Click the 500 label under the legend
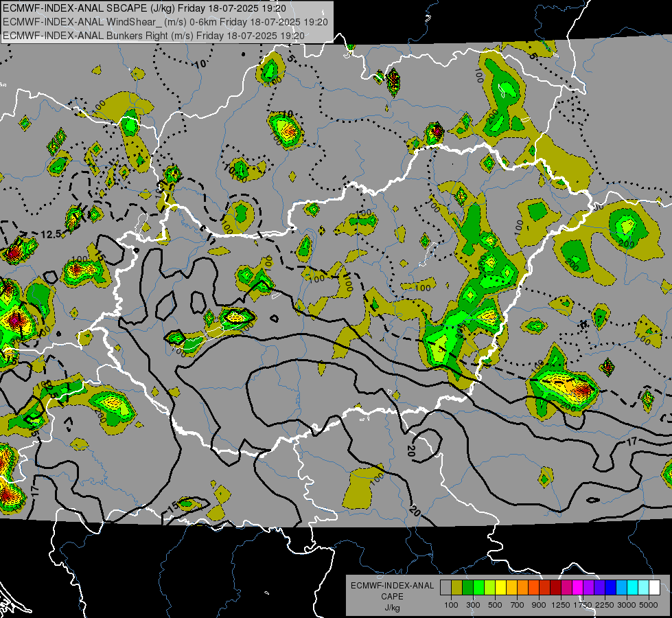Viewport: 672px width, 618px height. pyautogui.click(x=495, y=605)
